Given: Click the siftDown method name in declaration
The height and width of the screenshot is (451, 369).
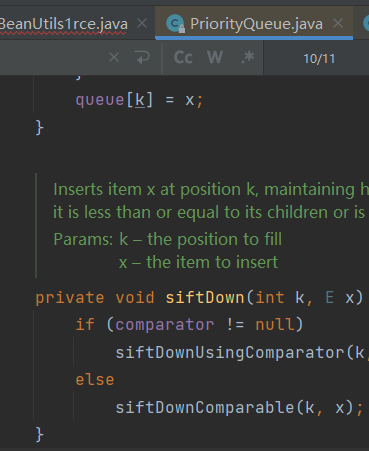Looking at the screenshot, I should pyautogui.click(x=205, y=297).
